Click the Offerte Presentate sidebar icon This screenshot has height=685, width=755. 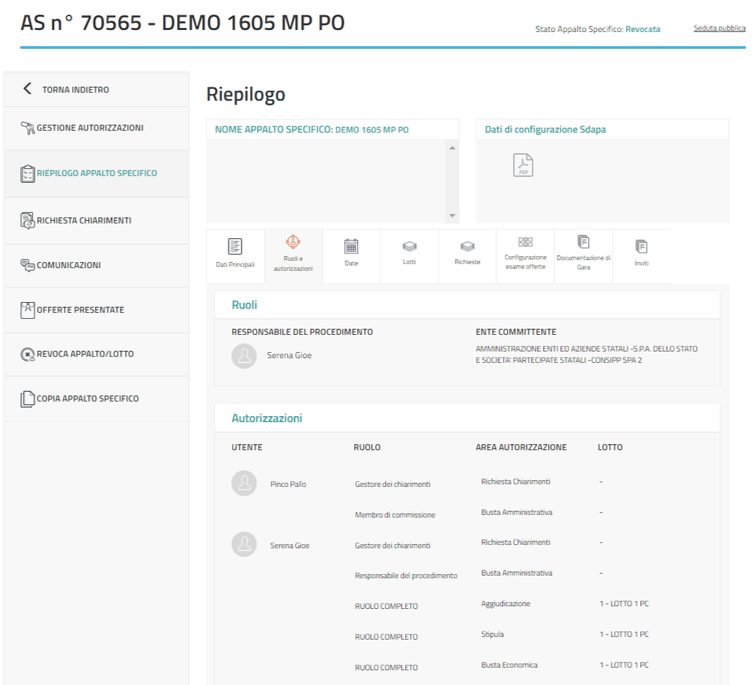pyautogui.click(x=27, y=310)
